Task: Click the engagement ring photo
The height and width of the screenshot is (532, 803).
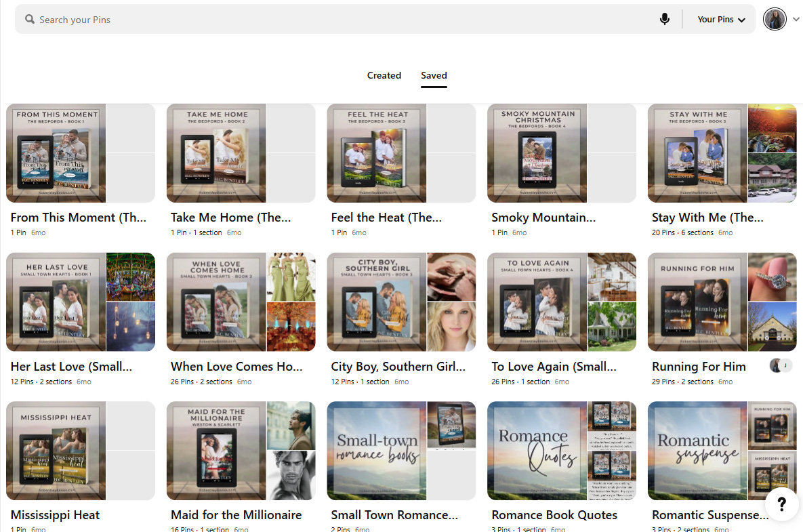Action: tap(773, 277)
